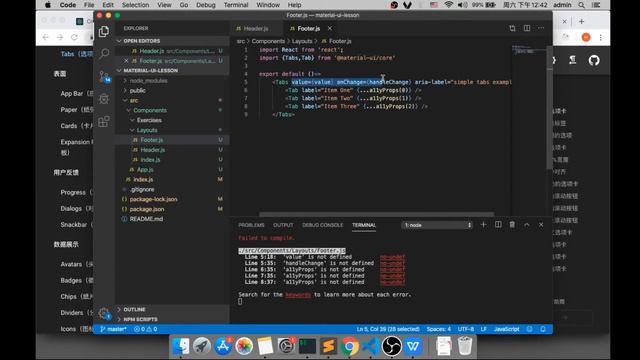Open the Debug view in activity bar
This screenshot has width=640, height=360.
click(x=104, y=99)
